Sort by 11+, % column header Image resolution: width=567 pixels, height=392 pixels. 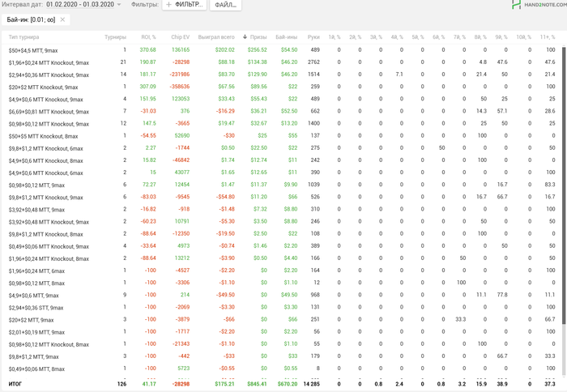click(548, 37)
